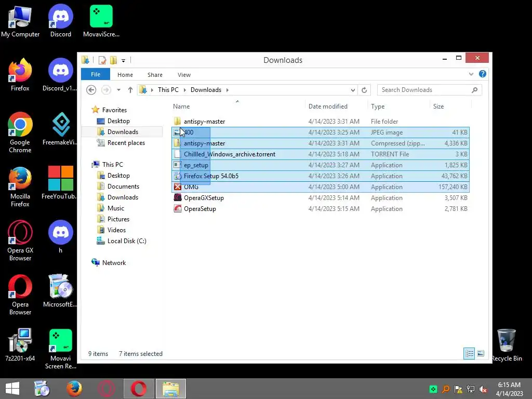
Task: Open the Home ribbon tab
Action: coord(125,75)
